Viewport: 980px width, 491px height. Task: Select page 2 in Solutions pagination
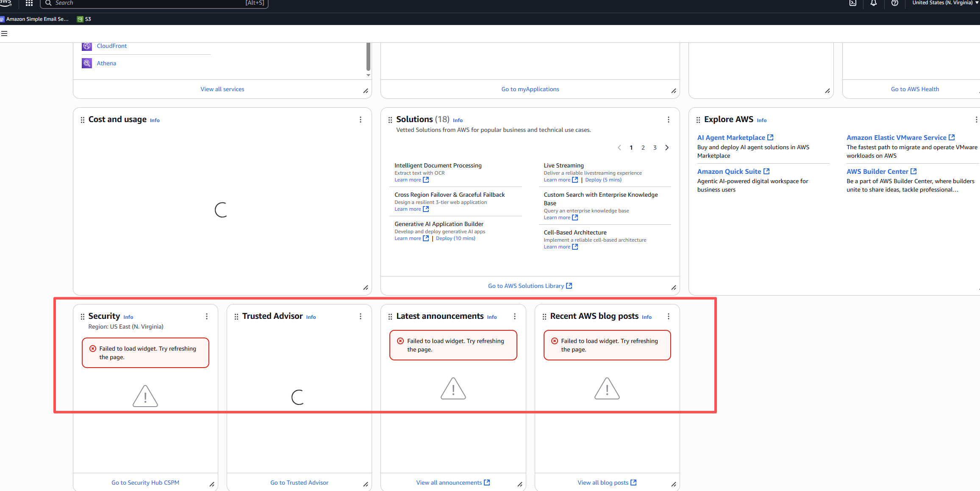pos(643,148)
